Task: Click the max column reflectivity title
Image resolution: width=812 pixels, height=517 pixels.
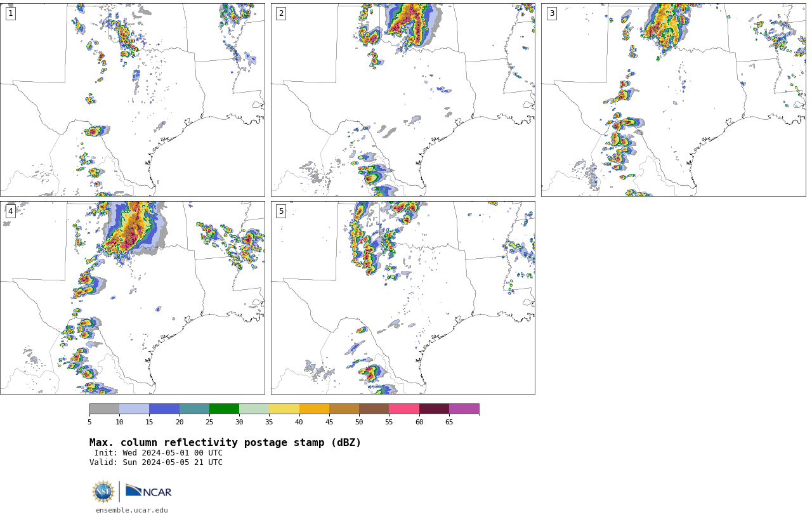Action: tap(225, 443)
